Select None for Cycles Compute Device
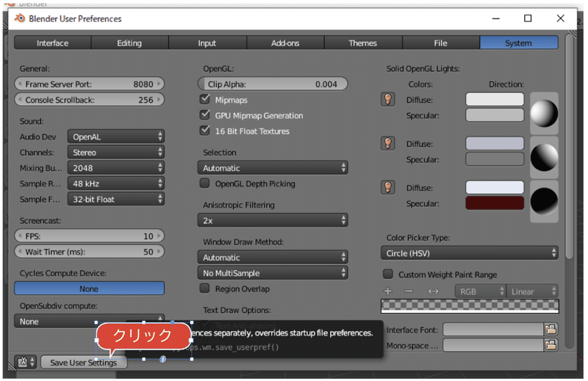 pos(89,289)
